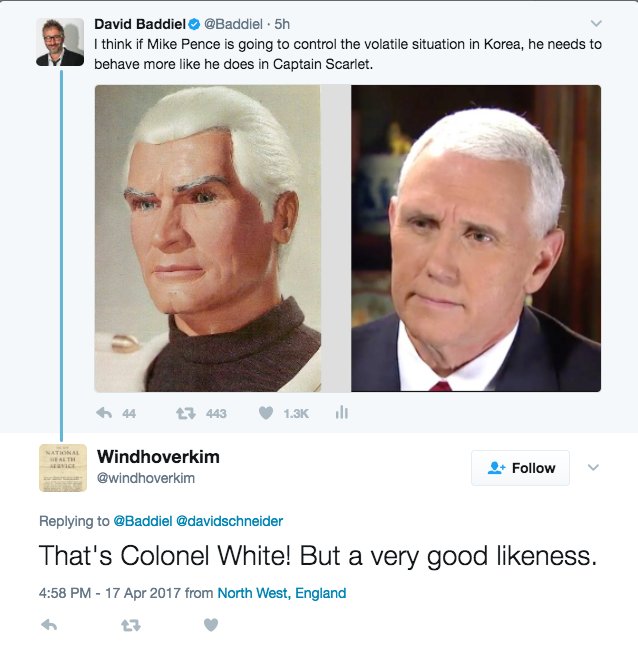This screenshot has width=638, height=663.
Task: Open the @Baddiel handle in tweet header
Action: [233, 24]
